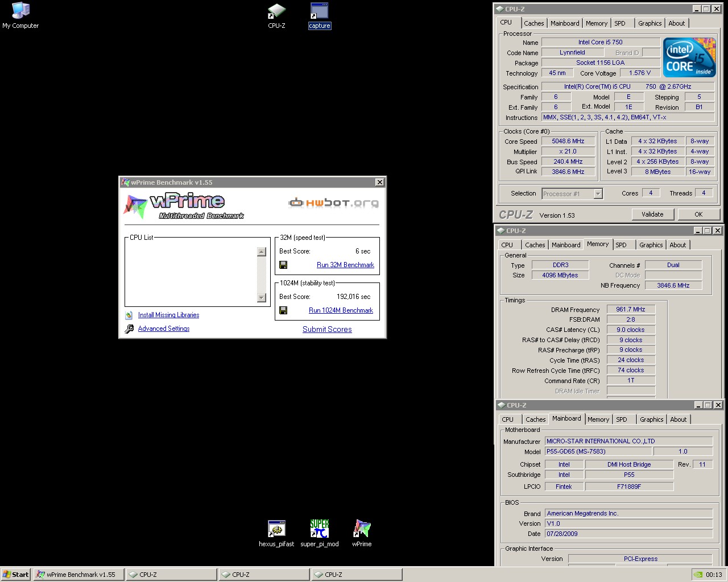
Task: Switch to the first CPU-Z taskbar button
Action: click(x=171, y=575)
